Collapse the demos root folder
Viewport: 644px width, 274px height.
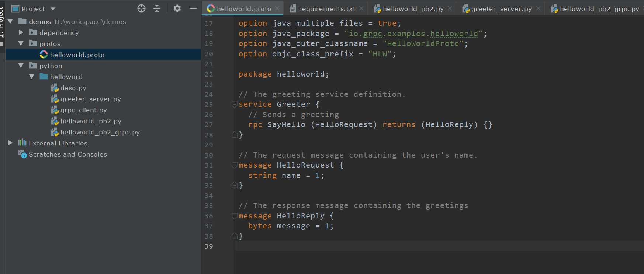point(10,22)
